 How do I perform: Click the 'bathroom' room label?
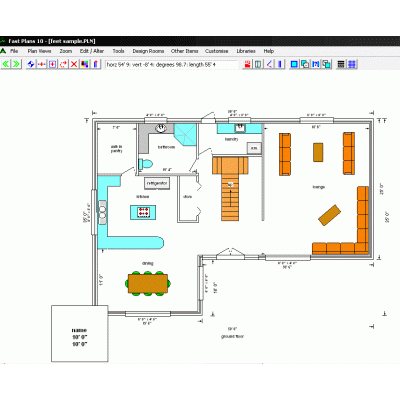(166, 147)
